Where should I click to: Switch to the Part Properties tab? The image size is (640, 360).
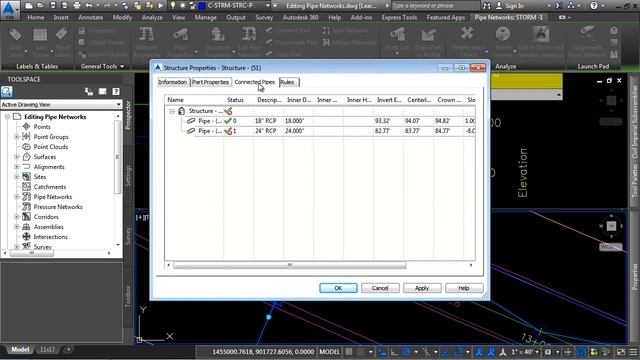click(x=211, y=82)
